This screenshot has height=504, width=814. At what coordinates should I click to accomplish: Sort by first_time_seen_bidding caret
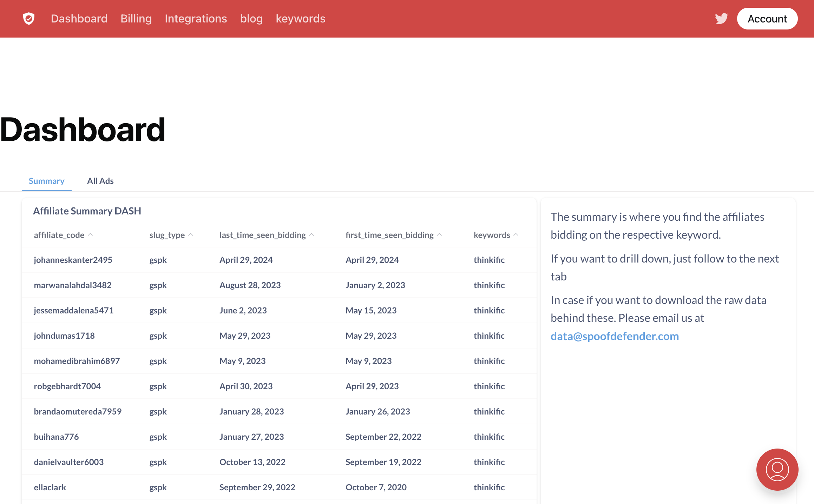[439, 235]
